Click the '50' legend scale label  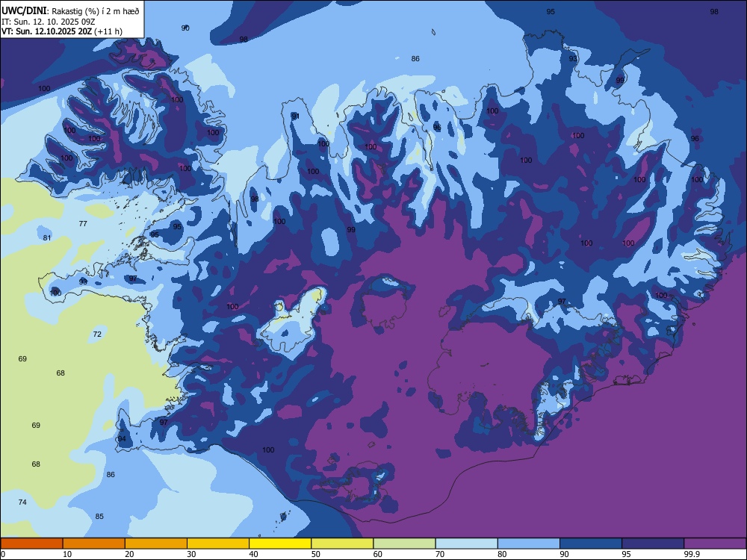coord(316,554)
